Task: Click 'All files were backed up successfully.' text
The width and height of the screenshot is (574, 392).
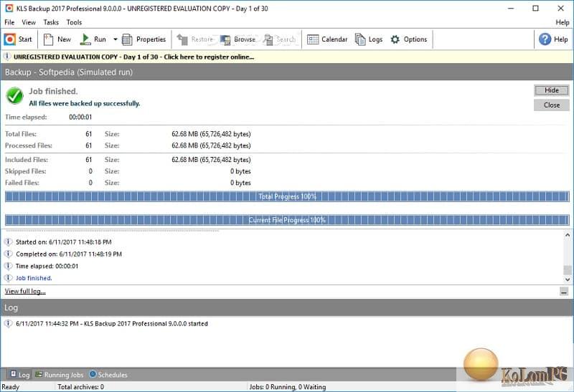Action: tap(85, 103)
